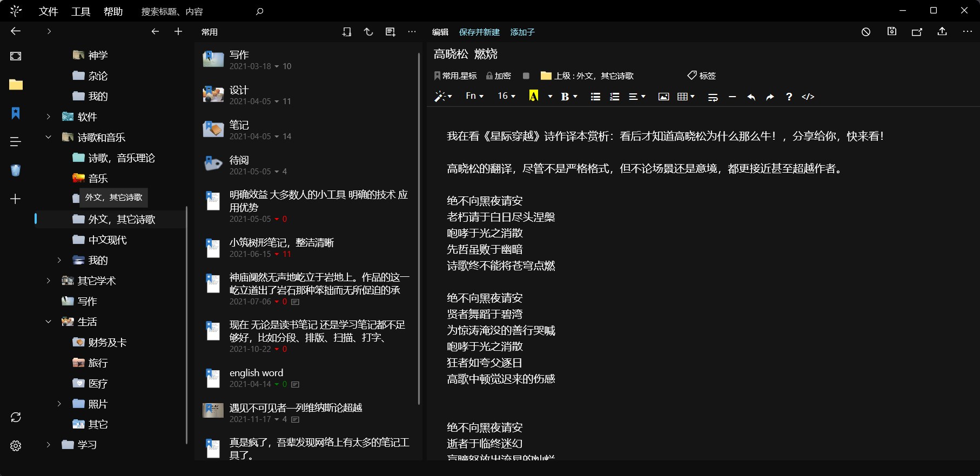Open the yellow folder view in the sidebar
The image size is (980, 476).
point(16,84)
